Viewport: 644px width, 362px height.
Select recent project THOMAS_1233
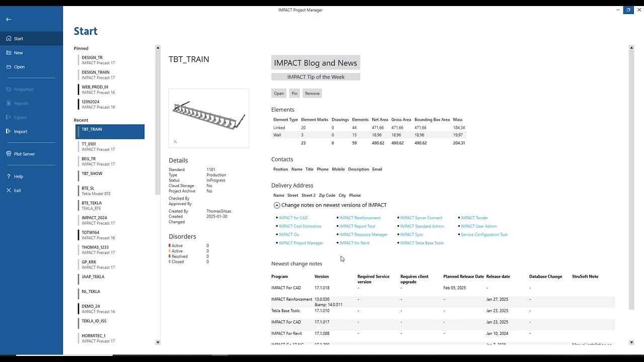(110, 249)
